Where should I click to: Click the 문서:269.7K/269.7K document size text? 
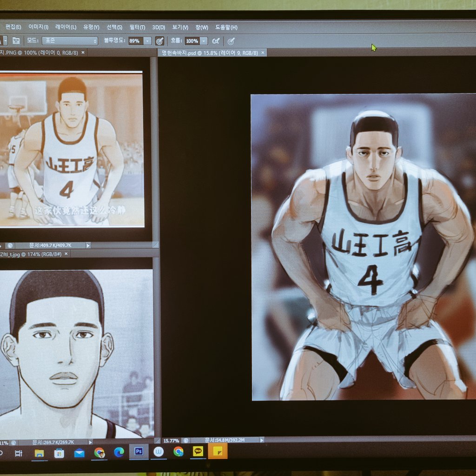[x=53, y=443]
